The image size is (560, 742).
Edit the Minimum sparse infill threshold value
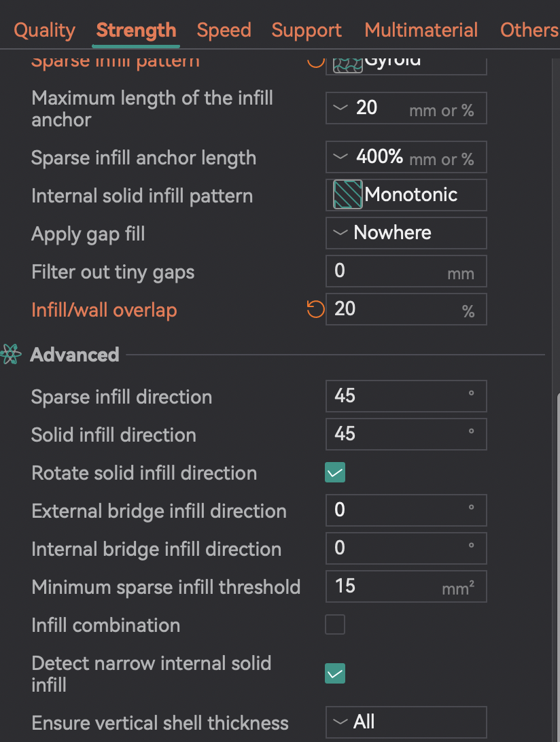pyautogui.click(x=406, y=586)
